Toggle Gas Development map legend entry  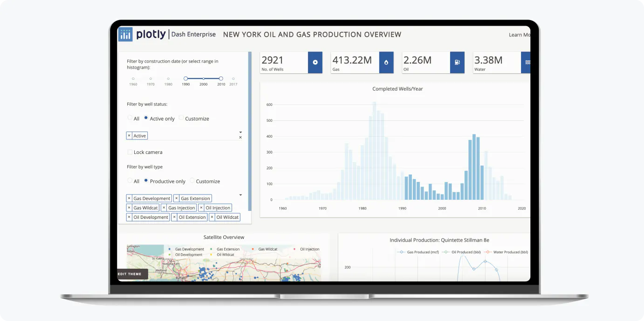(186, 249)
